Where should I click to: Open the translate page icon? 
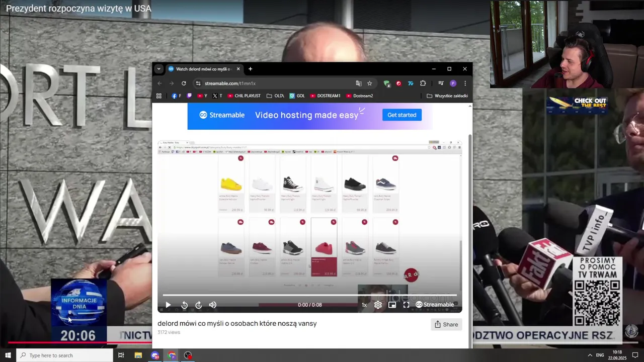pos(359,83)
